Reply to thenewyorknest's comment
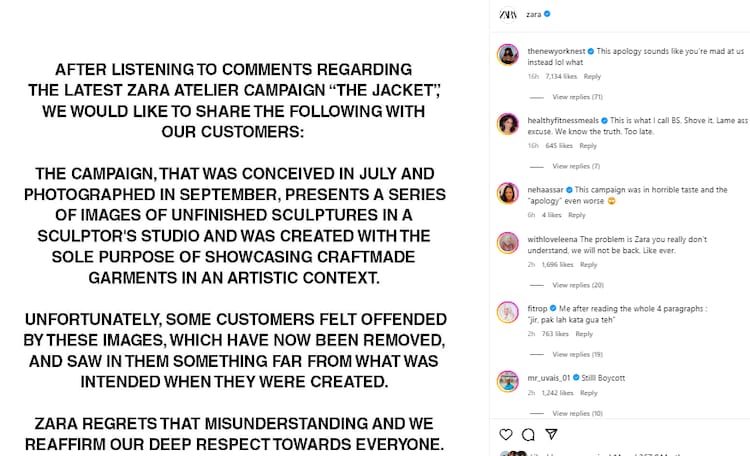Image resolution: width=750 pixels, height=456 pixels. 592,76
